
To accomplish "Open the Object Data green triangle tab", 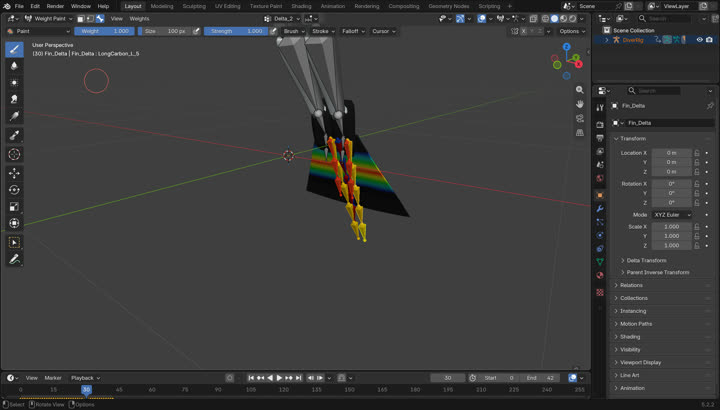I will pyautogui.click(x=600, y=262).
